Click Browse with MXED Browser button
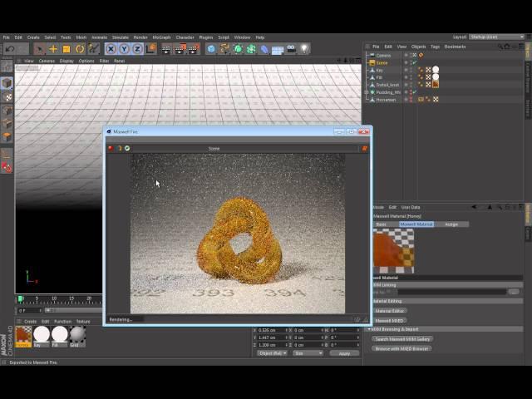 point(401,348)
